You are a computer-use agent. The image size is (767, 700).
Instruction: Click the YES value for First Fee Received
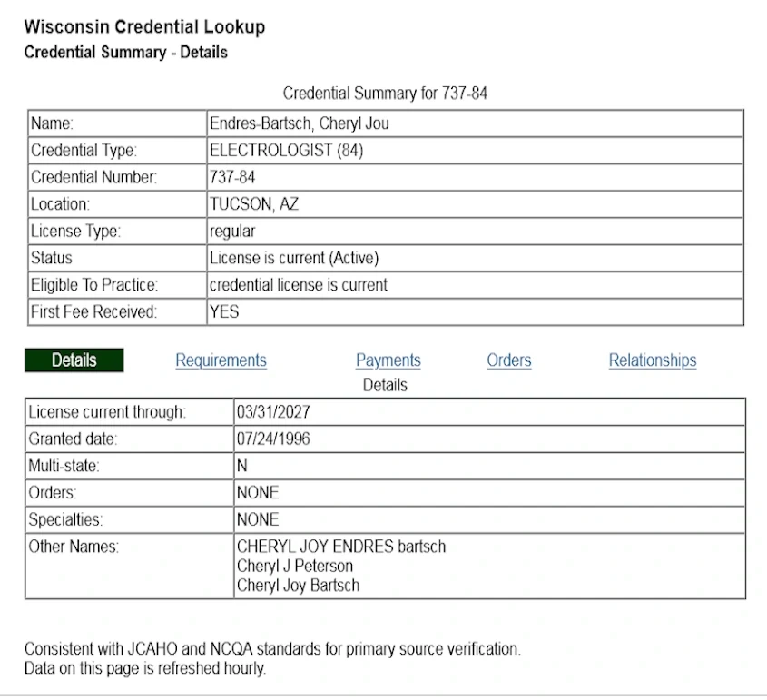[224, 311]
